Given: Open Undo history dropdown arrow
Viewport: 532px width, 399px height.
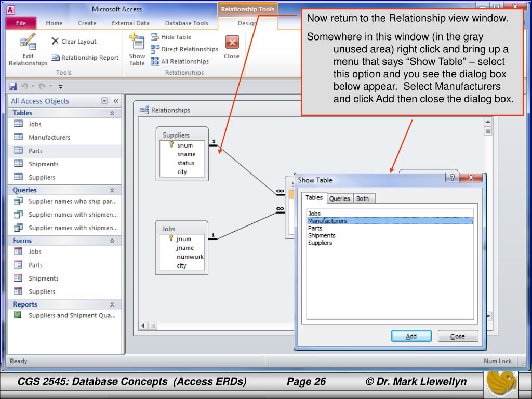Looking at the screenshot, I should [x=33, y=87].
